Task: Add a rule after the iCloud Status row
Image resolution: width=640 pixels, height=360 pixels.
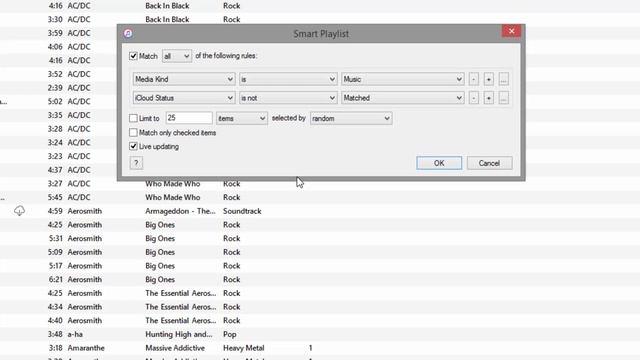Action: pos(489,98)
